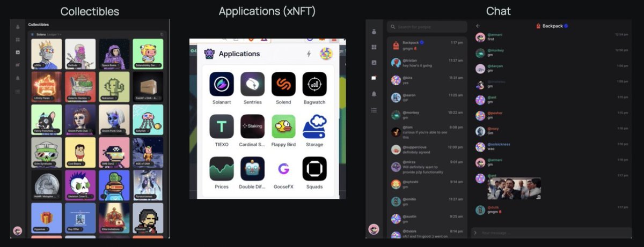Launch the TIEXO application

pos(222,126)
